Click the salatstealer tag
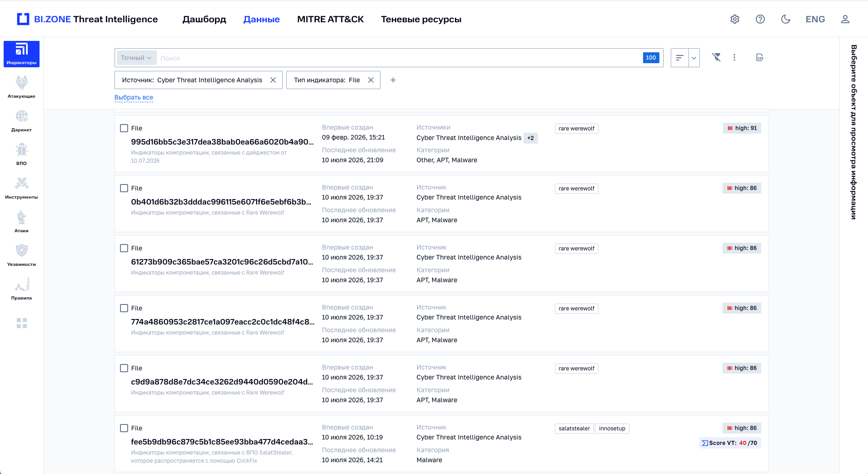 pos(574,429)
